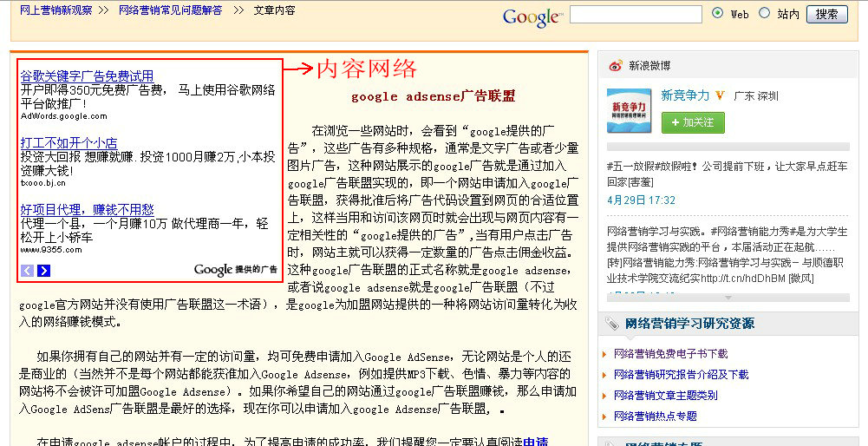Open 网络营销热点专题 link
The image size is (868, 446).
click(x=655, y=416)
